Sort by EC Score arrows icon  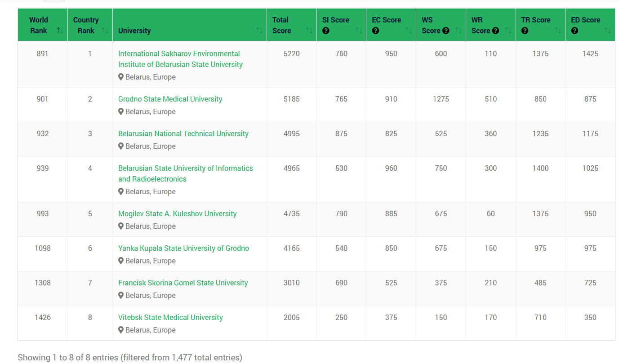[x=409, y=31]
